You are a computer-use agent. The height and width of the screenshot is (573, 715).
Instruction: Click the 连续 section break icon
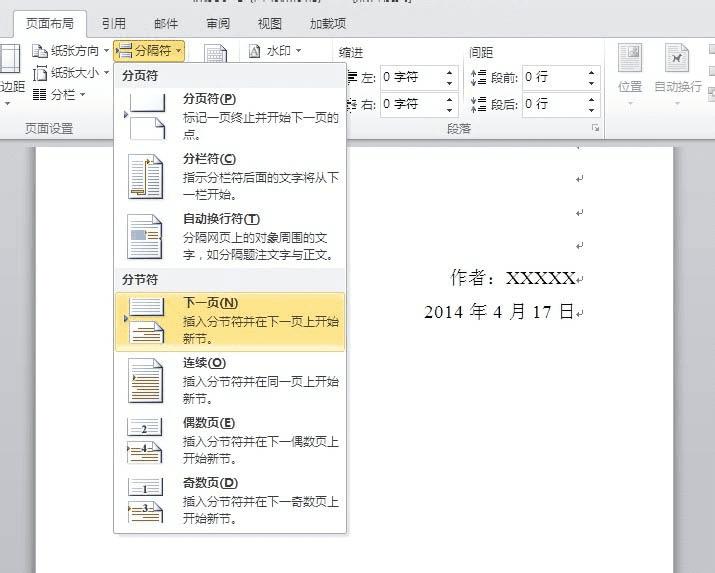pyautogui.click(x=145, y=381)
